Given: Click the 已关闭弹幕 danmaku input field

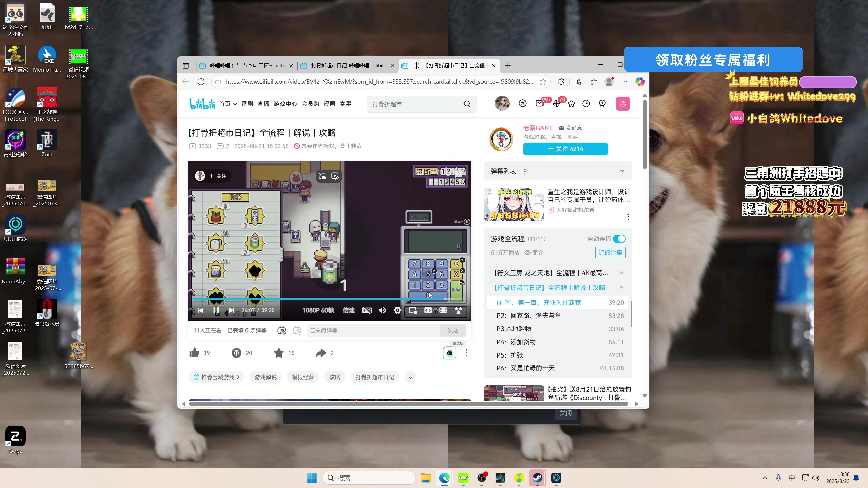Looking at the screenshot, I should click(x=373, y=330).
